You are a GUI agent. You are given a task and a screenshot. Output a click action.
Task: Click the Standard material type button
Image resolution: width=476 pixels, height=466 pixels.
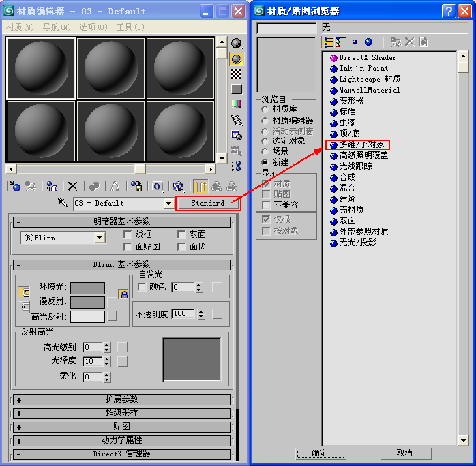[207, 203]
